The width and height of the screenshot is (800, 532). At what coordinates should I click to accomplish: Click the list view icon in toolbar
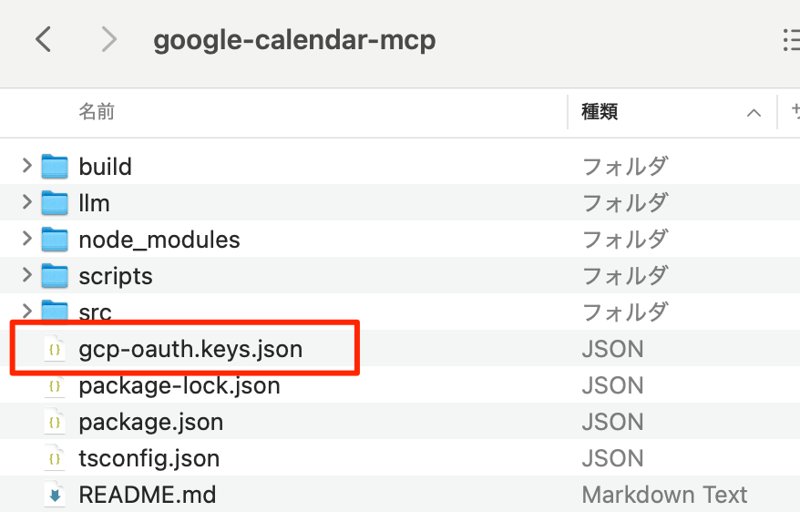click(x=791, y=39)
